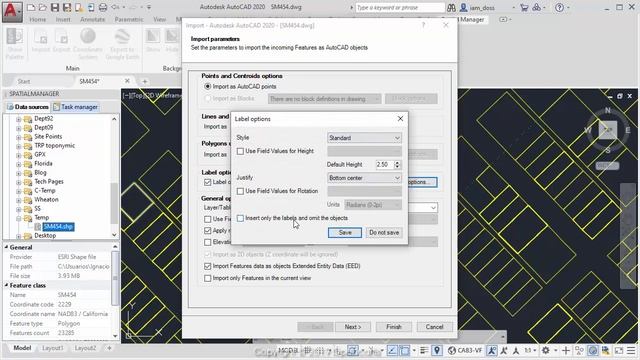This screenshot has height=360, width=640.
Task: Click the Customization hamburger icon in status bar
Action: tap(631, 350)
